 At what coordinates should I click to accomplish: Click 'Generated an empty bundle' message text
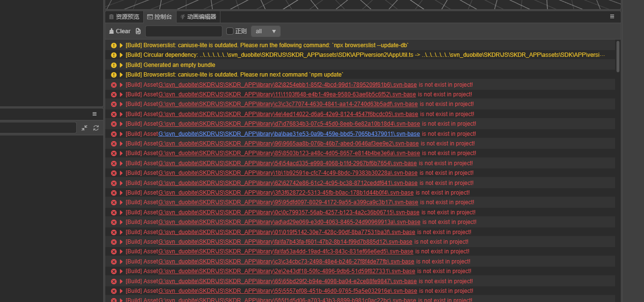[170, 65]
